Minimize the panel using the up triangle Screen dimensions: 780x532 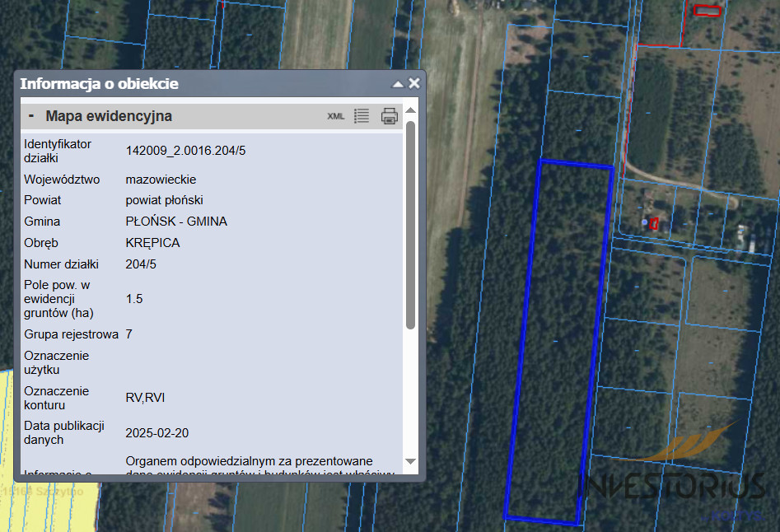tap(398, 84)
